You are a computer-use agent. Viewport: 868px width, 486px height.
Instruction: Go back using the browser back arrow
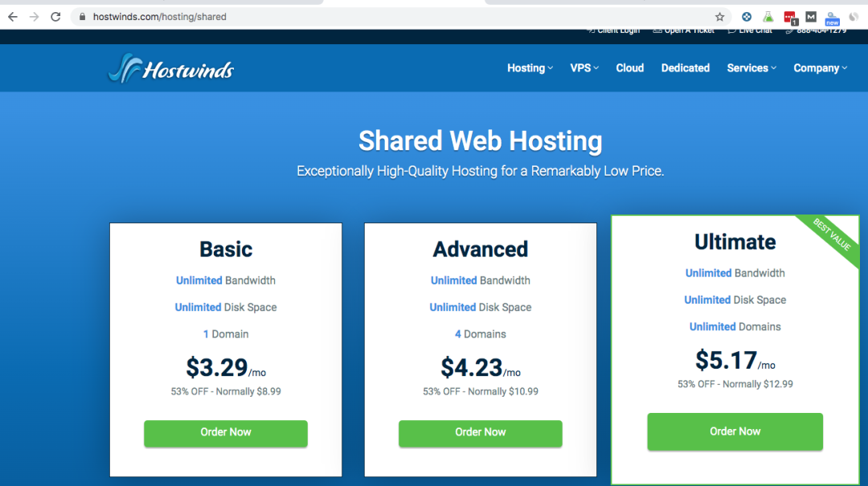pyautogui.click(x=13, y=17)
